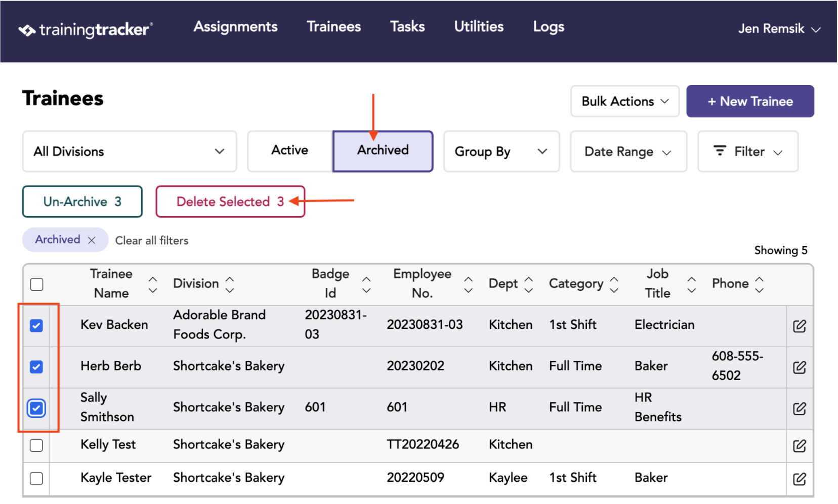Click the name Kev Backen
The image size is (838, 504).
(114, 325)
